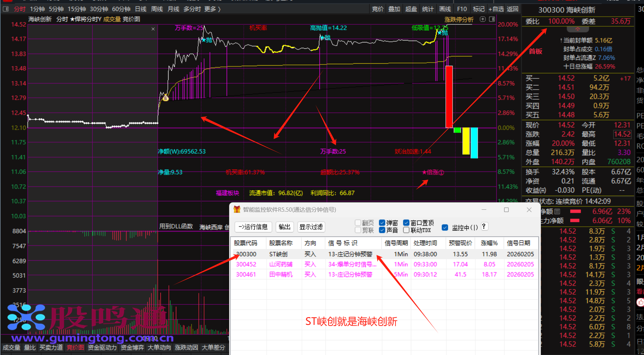This screenshot has width=644, height=355.
Task: Collapse the order panel with the up chevron
Action: [578, 29]
